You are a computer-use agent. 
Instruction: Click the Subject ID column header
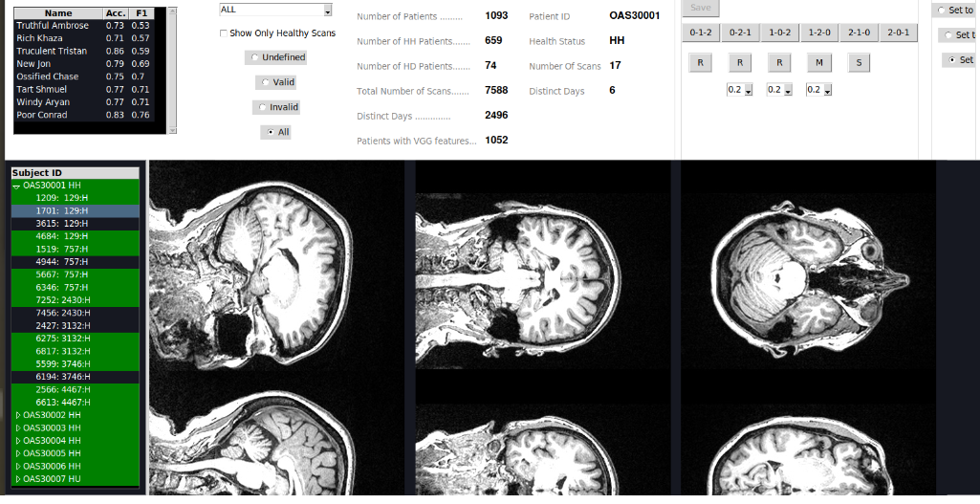coord(75,173)
